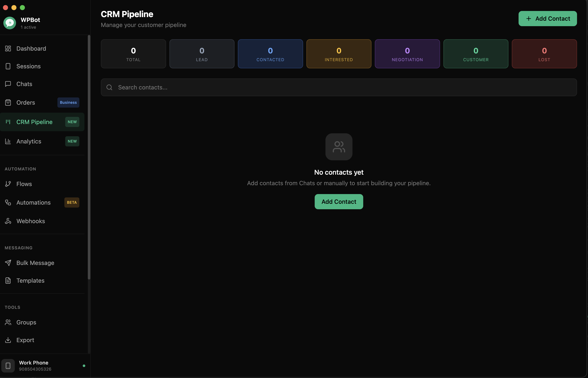Click the Orders shopping bag icon

[8, 102]
